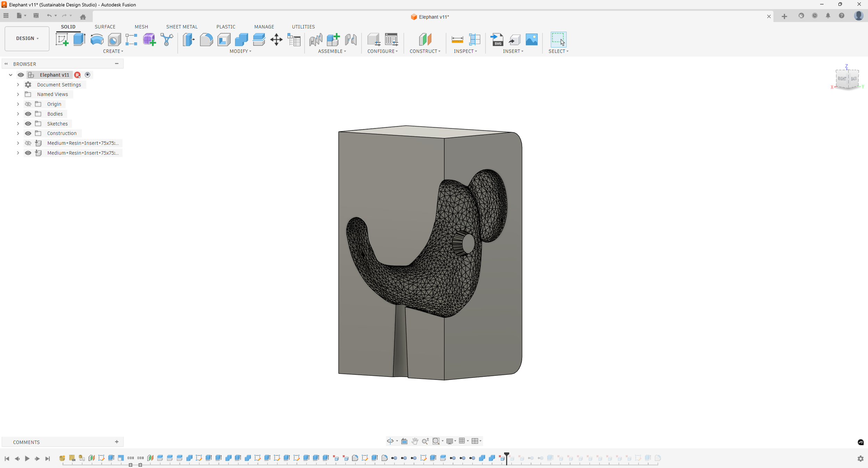
Task: Click the Move/Copy arrows icon
Action: click(276, 40)
